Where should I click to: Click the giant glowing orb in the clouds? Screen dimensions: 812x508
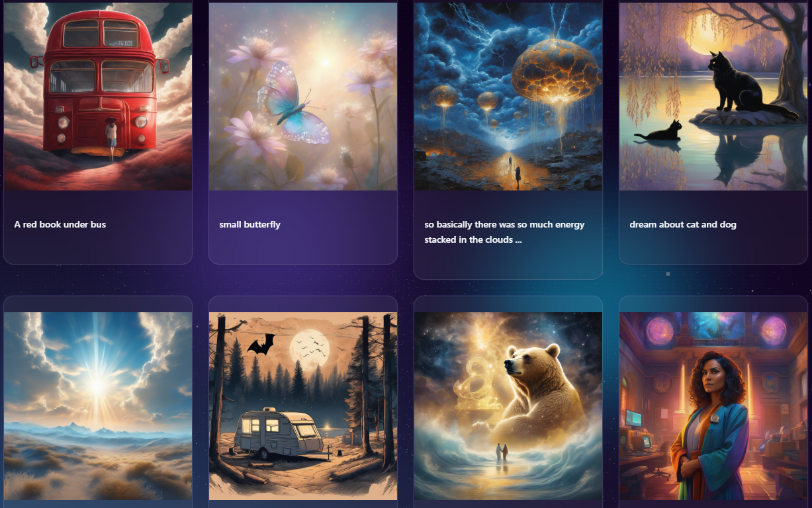pos(547,71)
